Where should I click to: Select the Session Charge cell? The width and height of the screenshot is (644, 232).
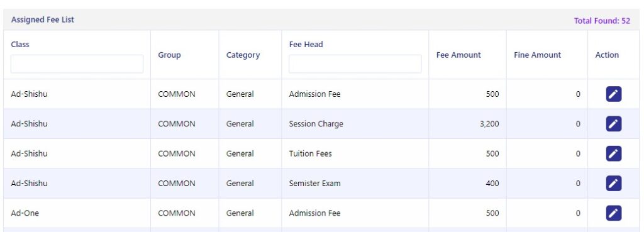click(x=316, y=124)
